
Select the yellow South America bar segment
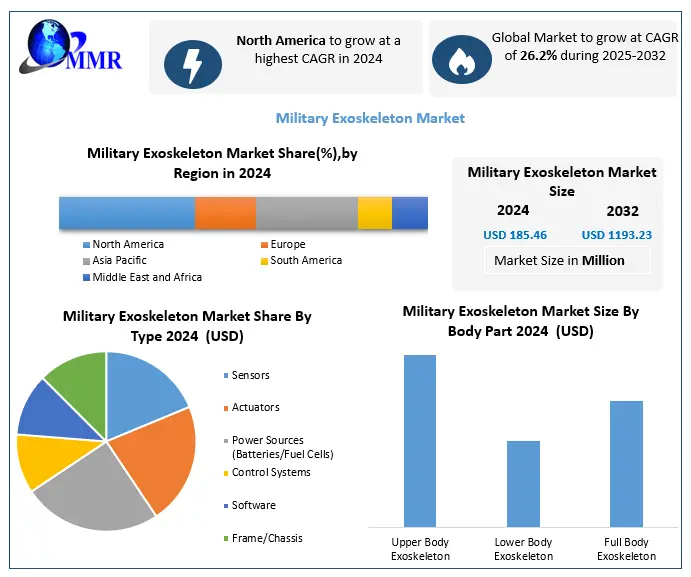374,213
